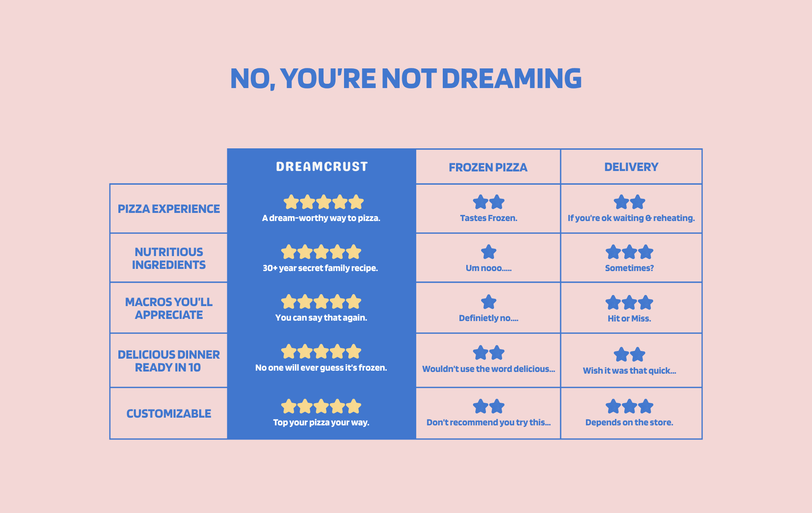The image size is (812, 513).
Task: Click '30+ year secret family recipe.' text
Action: (321, 268)
